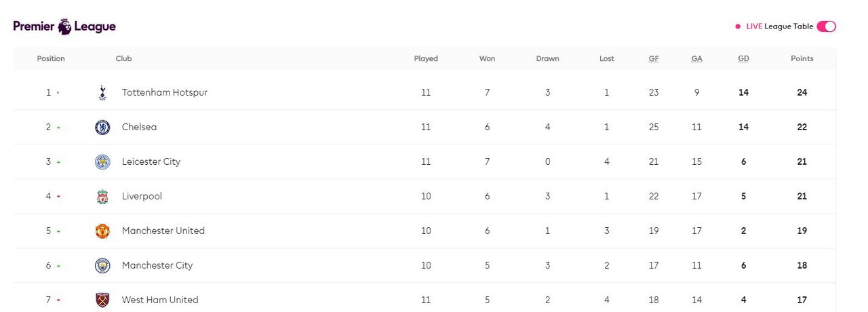Image resolution: width=868 pixels, height=312 pixels.
Task: Select the Manchester City club name
Action: pyautogui.click(x=157, y=265)
